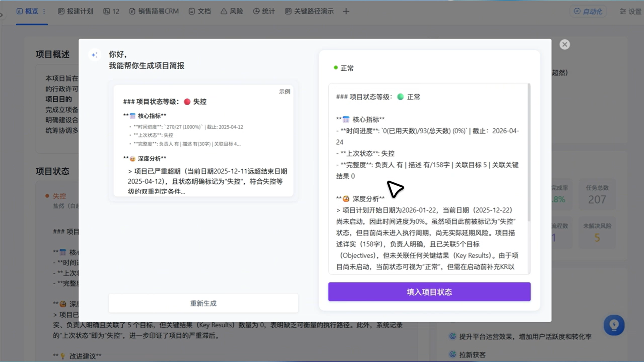
Task: Open 设置 in the top bar
Action: pos(631,11)
